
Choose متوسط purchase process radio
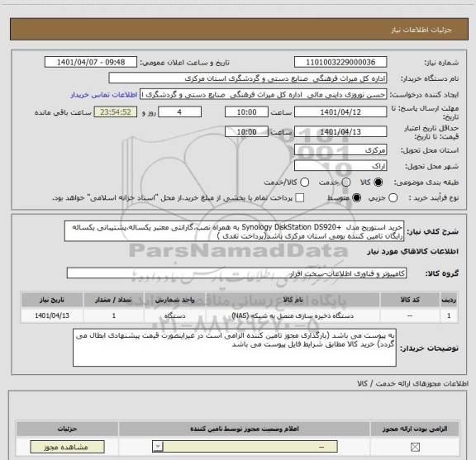(356, 198)
